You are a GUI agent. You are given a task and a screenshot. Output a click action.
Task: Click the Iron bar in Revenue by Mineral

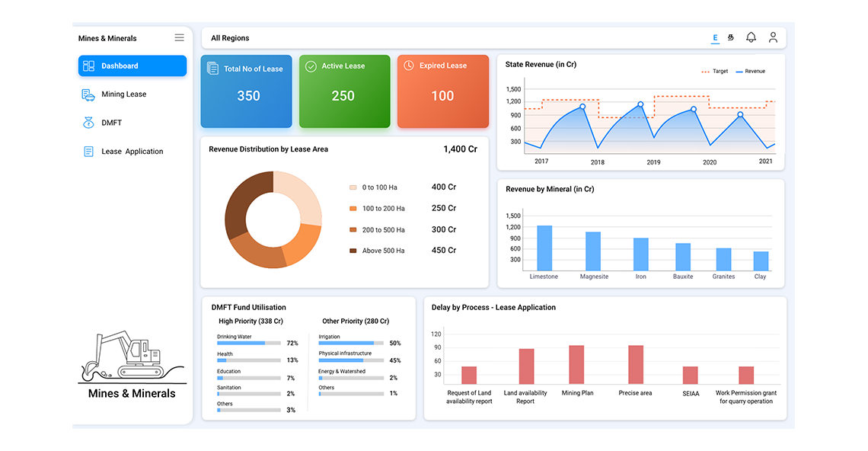click(x=640, y=254)
